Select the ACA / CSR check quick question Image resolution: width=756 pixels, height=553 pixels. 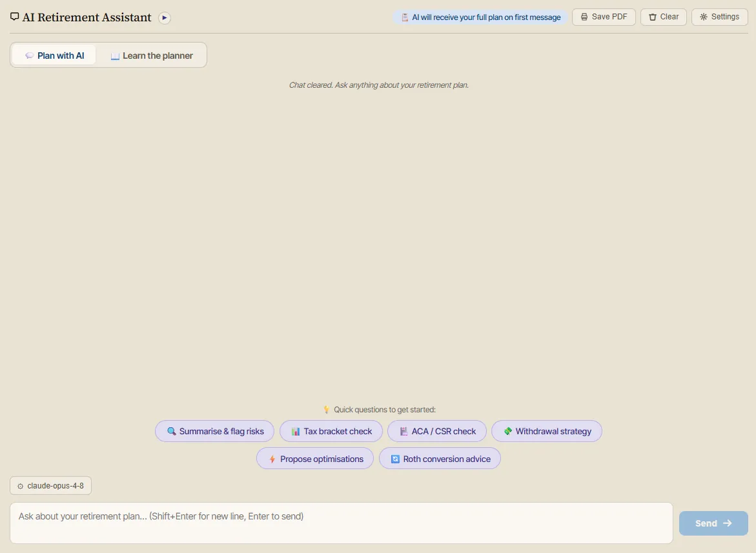pos(437,431)
